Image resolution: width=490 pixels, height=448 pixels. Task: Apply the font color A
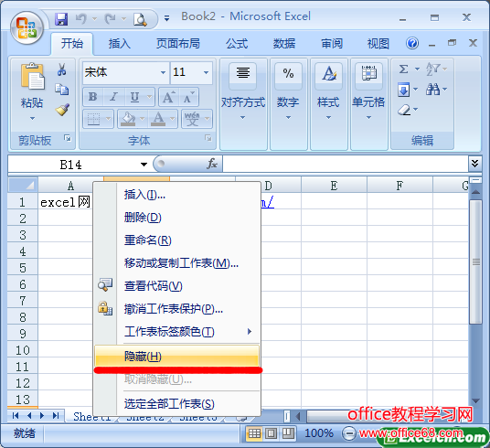[158, 119]
